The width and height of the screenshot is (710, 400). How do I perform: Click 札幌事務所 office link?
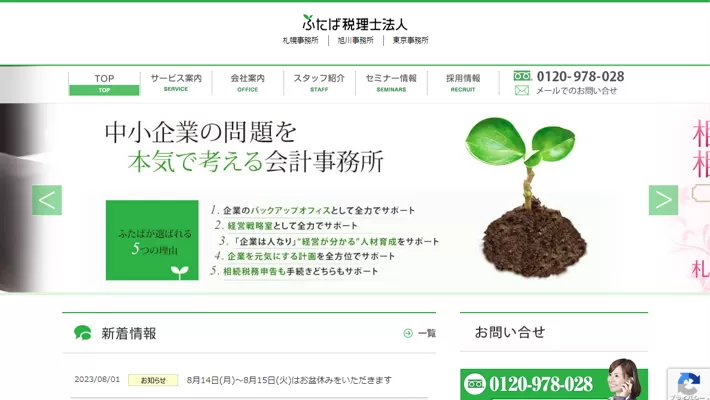click(300, 41)
